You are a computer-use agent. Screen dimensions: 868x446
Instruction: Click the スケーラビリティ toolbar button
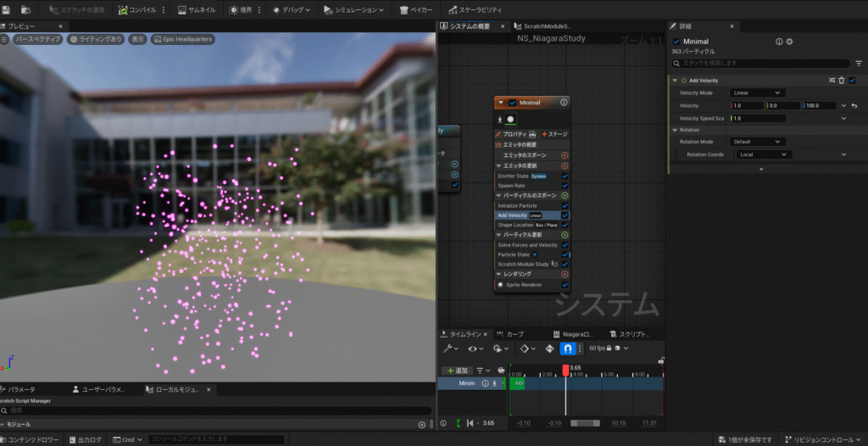coord(476,10)
